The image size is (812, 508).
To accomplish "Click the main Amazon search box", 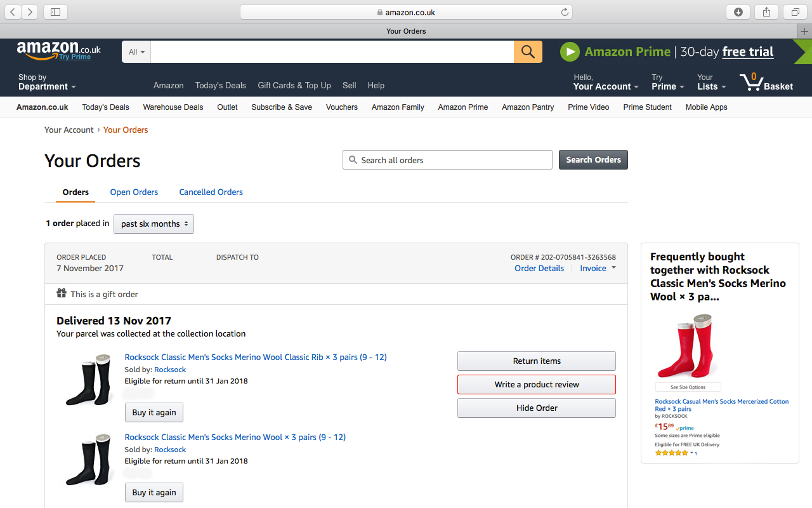I will pyautogui.click(x=332, y=52).
